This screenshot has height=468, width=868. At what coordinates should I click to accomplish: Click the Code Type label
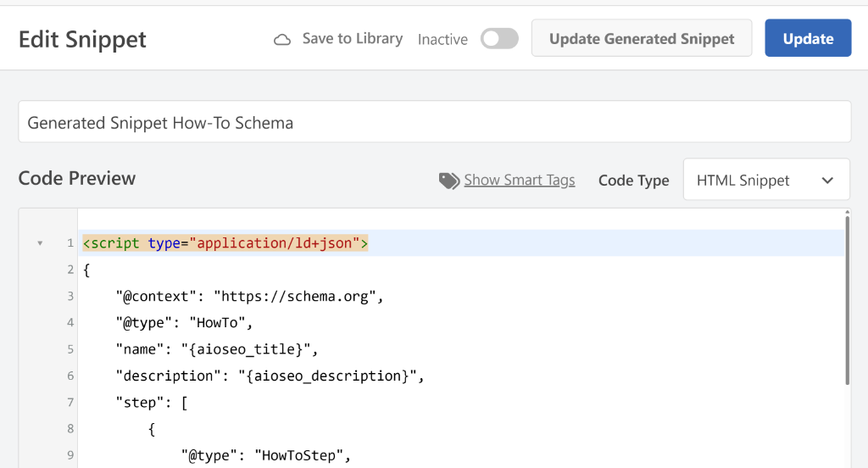(633, 181)
